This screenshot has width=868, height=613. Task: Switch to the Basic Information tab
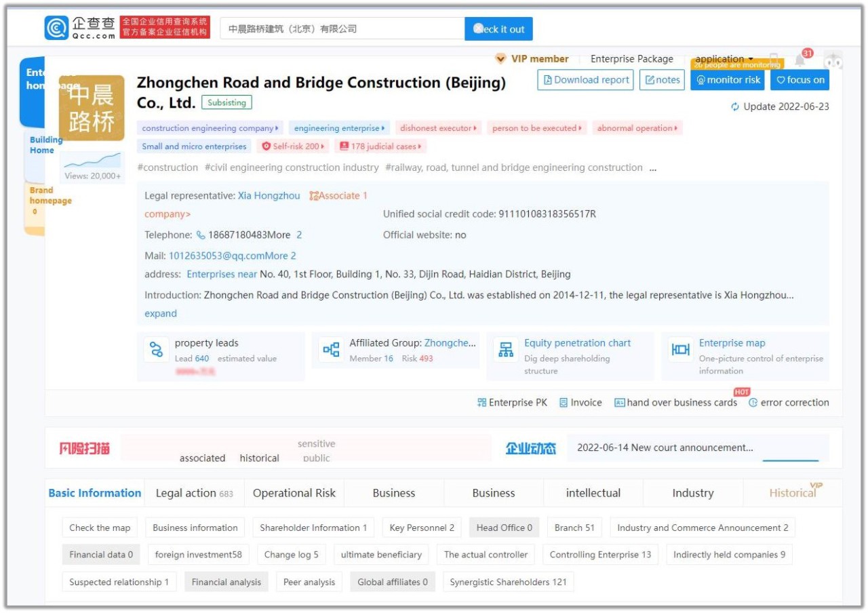click(x=95, y=493)
